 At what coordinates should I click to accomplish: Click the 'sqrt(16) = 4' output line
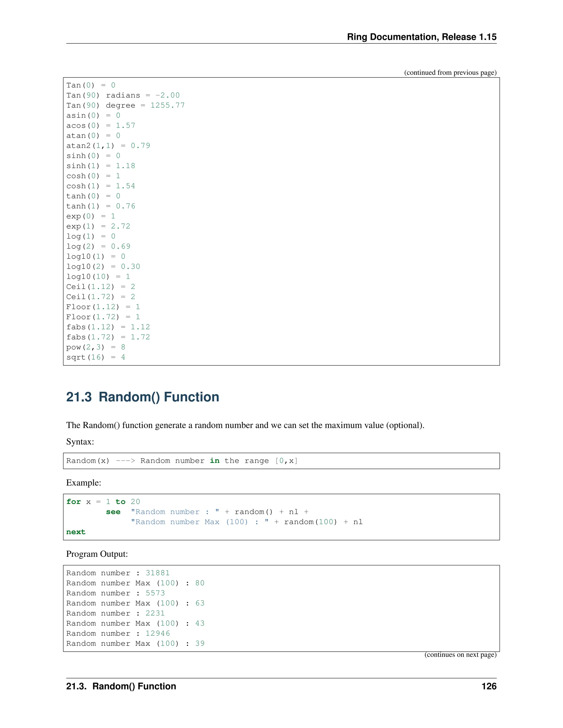click(96, 357)
